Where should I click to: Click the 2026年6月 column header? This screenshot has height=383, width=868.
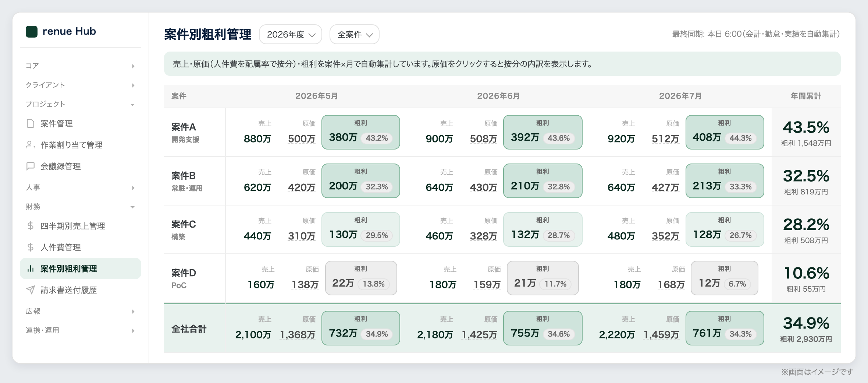tap(498, 96)
